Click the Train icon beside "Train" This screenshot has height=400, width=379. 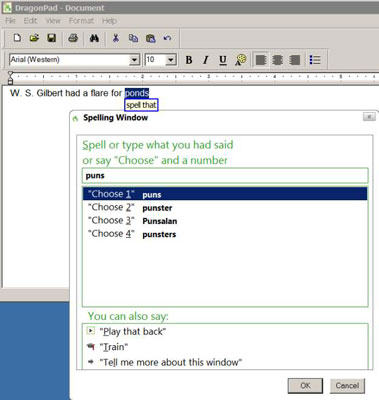[91, 347]
